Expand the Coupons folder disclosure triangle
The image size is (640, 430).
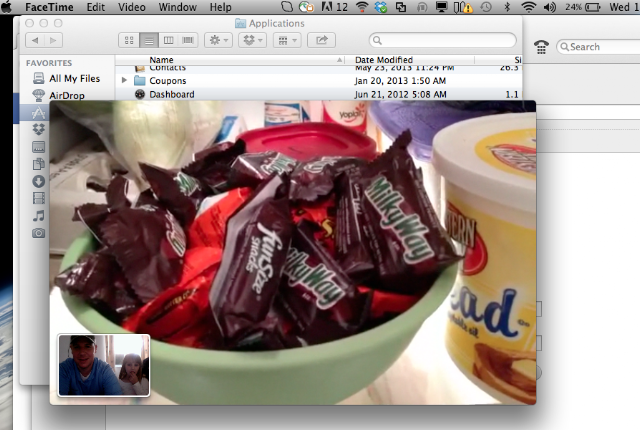(124, 80)
